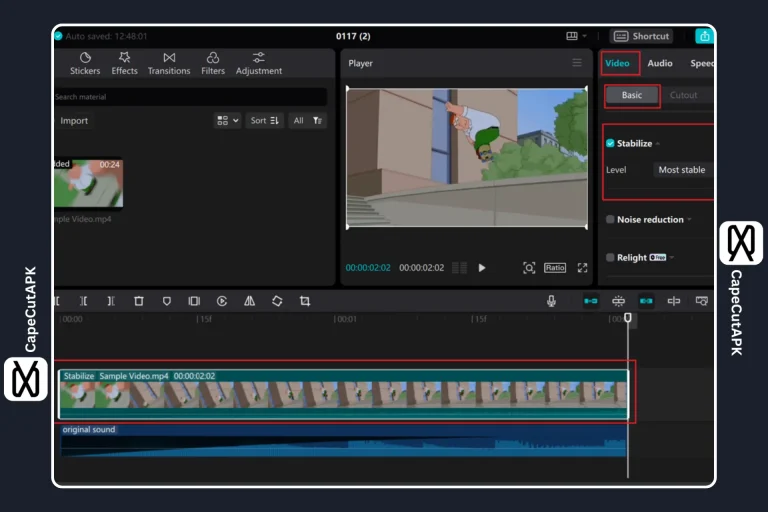Open the Stickers panel

85,64
